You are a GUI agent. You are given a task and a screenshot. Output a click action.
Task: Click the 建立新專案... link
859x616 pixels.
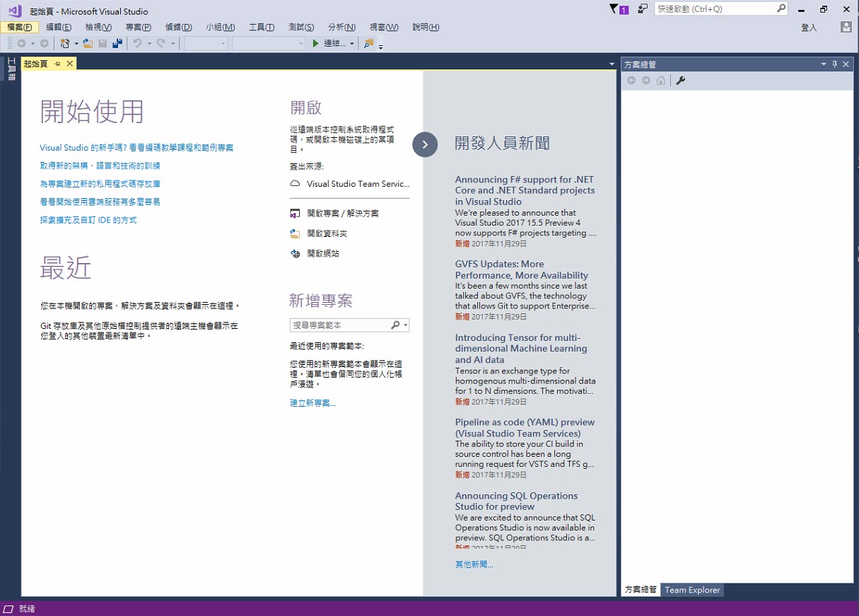point(312,403)
